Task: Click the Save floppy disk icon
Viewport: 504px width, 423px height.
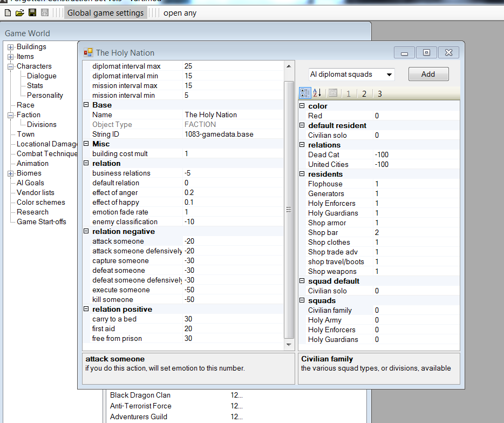Action: [x=32, y=13]
